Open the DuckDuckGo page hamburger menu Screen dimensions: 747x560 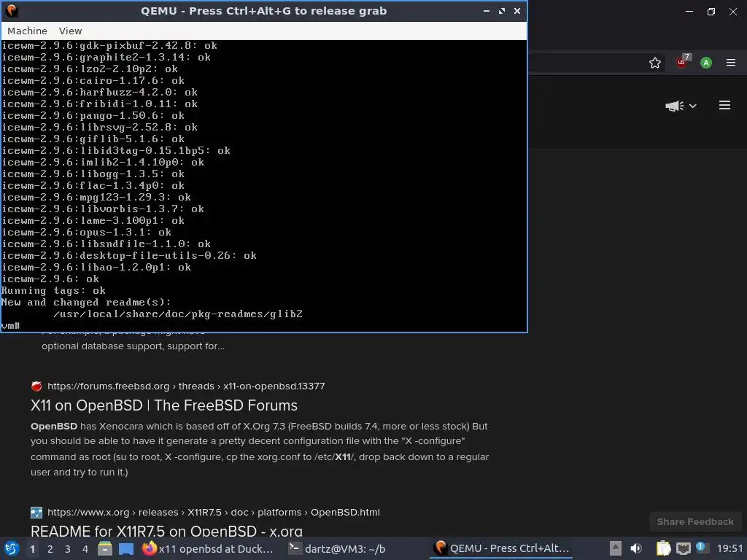click(724, 105)
